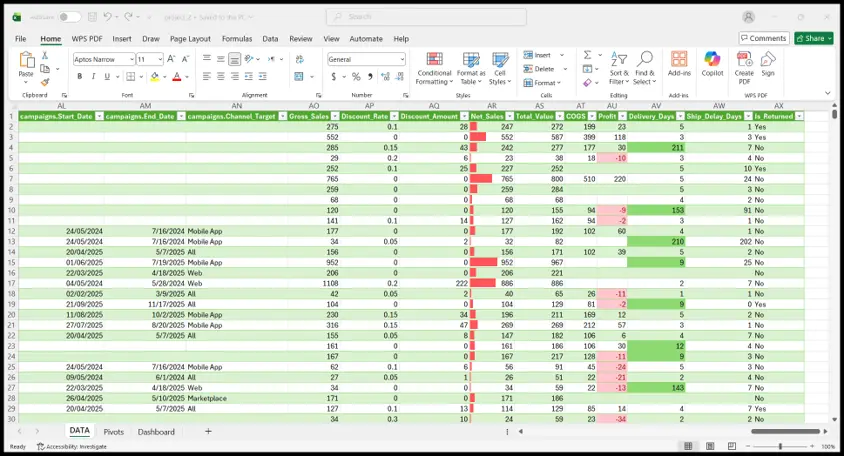This screenshot has width=844, height=456.
Task: Toggle Bottom Align in Alignment group
Action: (234, 59)
